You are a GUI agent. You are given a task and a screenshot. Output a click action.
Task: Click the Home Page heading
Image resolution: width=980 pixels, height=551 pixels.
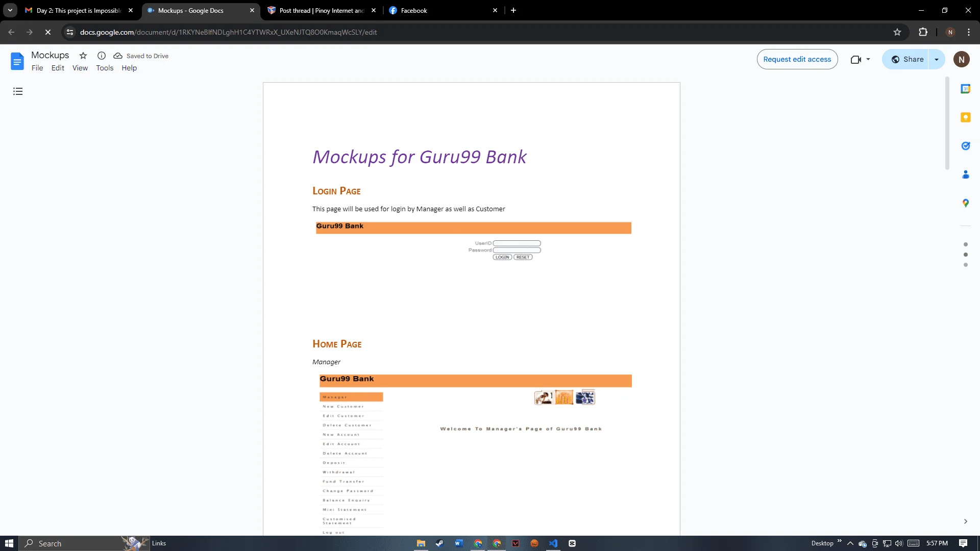tap(337, 344)
